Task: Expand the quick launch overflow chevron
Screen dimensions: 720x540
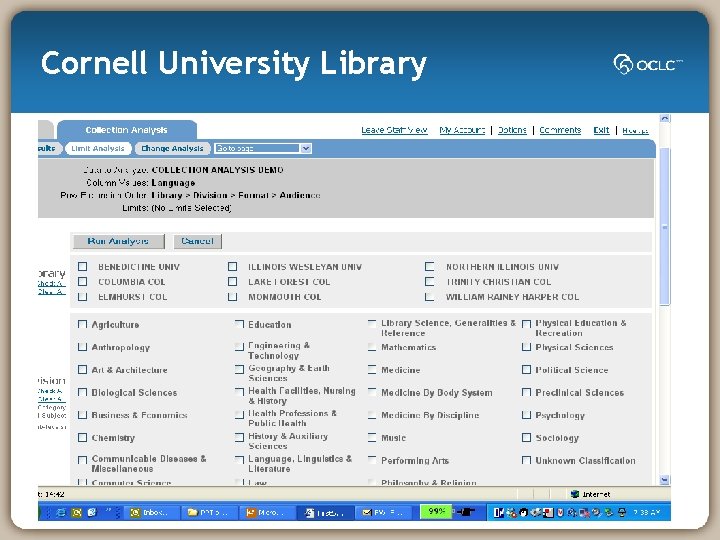Action: (x=108, y=511)
